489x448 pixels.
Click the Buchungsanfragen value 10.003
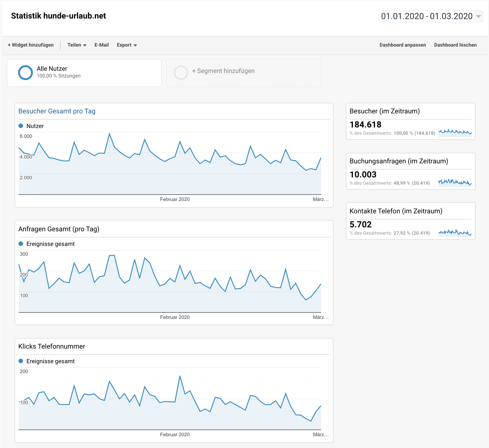[x=363, y=174]
